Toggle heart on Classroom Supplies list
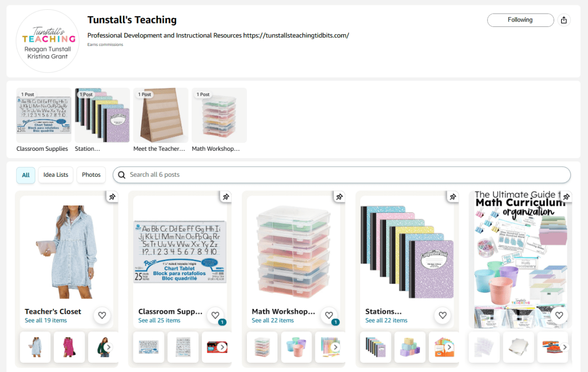 coord(216,315)
